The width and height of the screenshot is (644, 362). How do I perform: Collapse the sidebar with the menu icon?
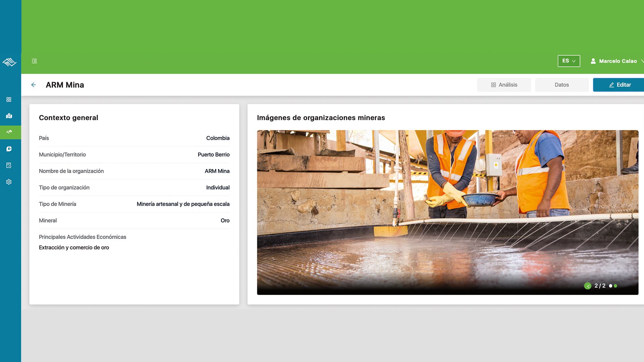tap(34, 61)
